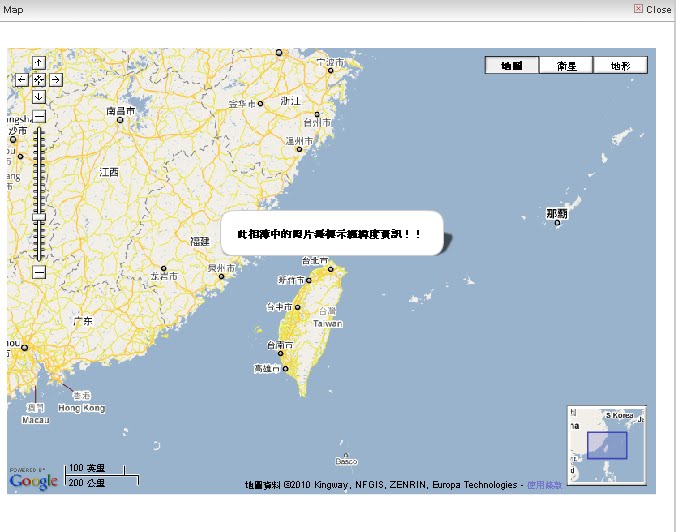The height and width of the screenshot is (532, 676).
Task: Click the Taiwan label on the island
Action: pos(328,323)
